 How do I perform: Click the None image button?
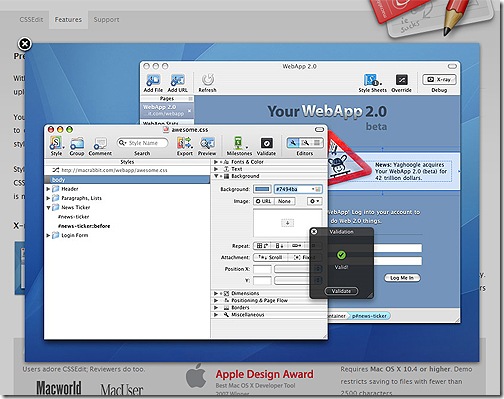284,201
